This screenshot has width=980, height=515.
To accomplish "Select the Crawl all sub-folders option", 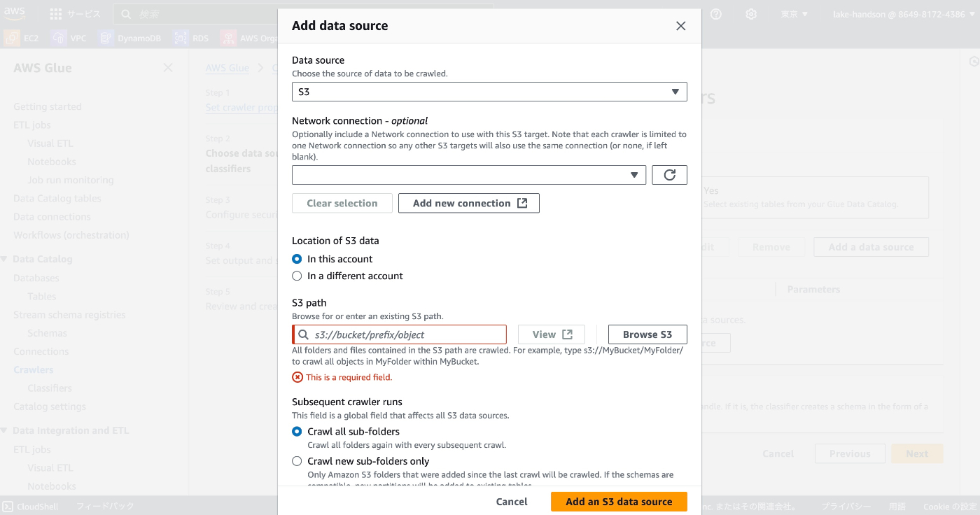I will pos(297,432).
